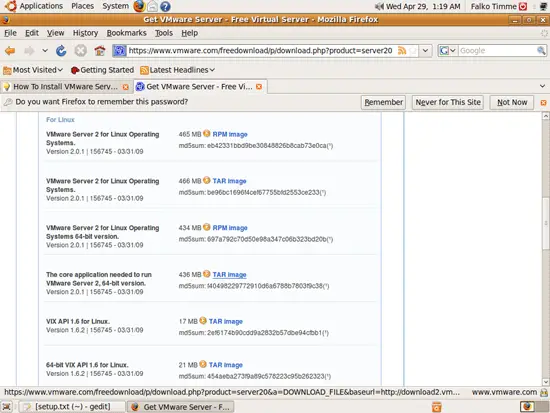Click the Back arrow navigation button
Viewport: 550px width, 413px height.
click(x=10, y=51)
